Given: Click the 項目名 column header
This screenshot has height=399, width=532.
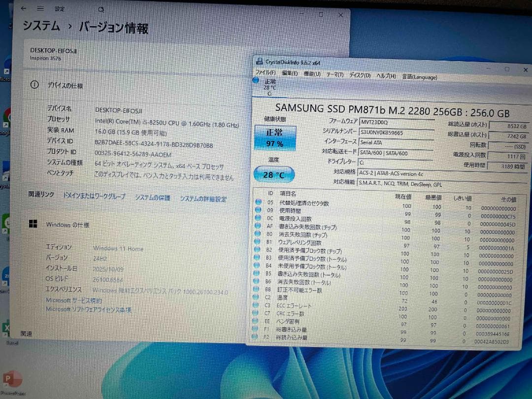Looking at the screenshot, I should pyautogui.click(x=288, y=193).
